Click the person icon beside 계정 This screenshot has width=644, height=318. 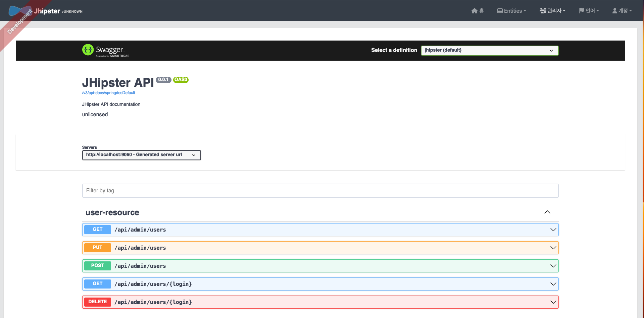(x=615, y=11)
